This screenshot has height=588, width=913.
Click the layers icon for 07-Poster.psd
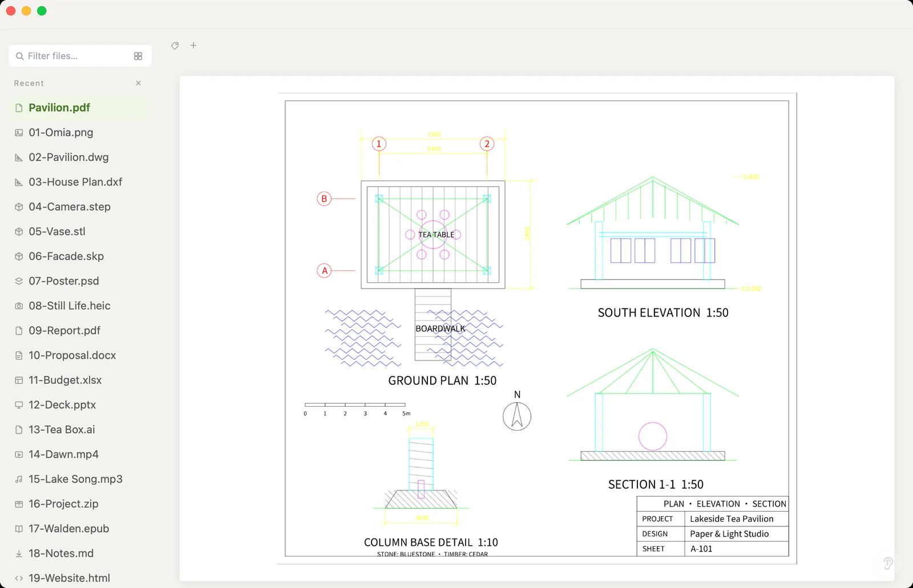pos(19,281)
